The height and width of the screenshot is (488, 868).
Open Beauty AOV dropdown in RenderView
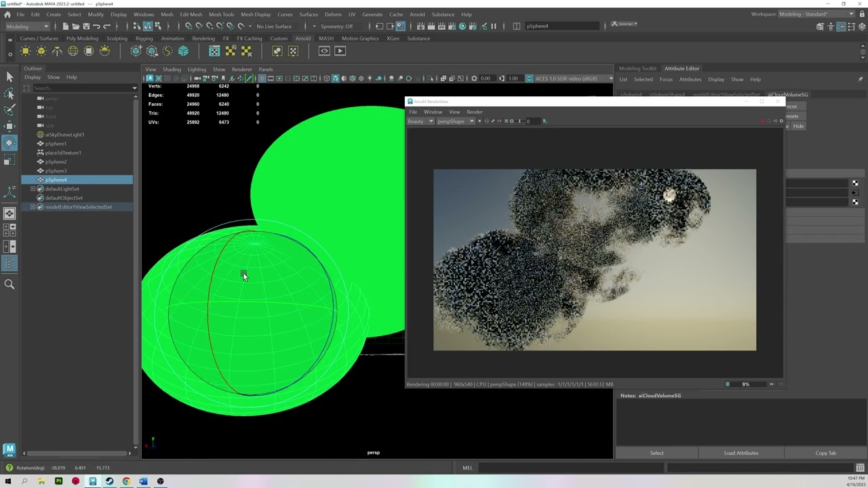[x=420, y=121]
